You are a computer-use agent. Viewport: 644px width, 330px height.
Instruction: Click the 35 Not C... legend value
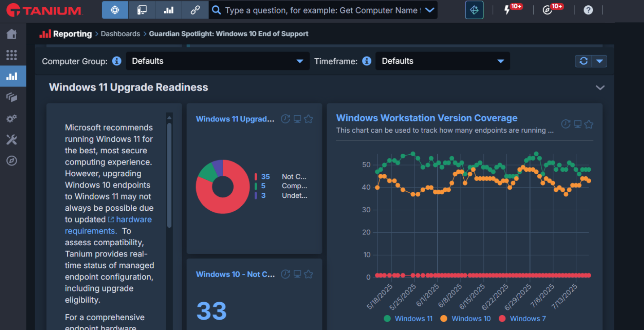(x=265, y=177)
